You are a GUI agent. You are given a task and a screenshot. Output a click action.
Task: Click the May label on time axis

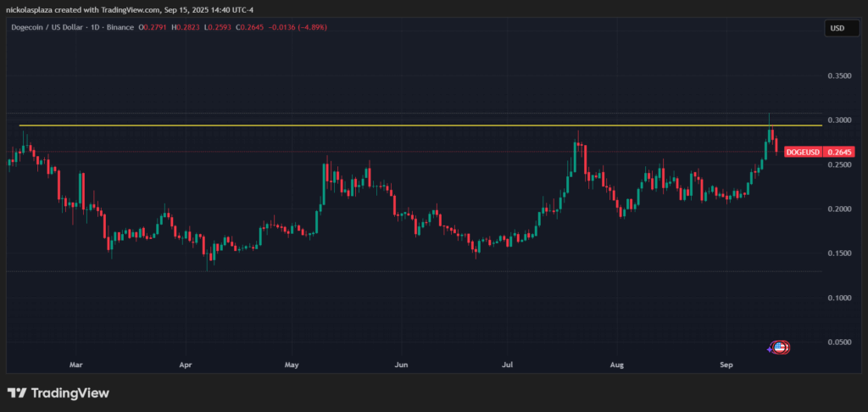[x=292, y=365]
